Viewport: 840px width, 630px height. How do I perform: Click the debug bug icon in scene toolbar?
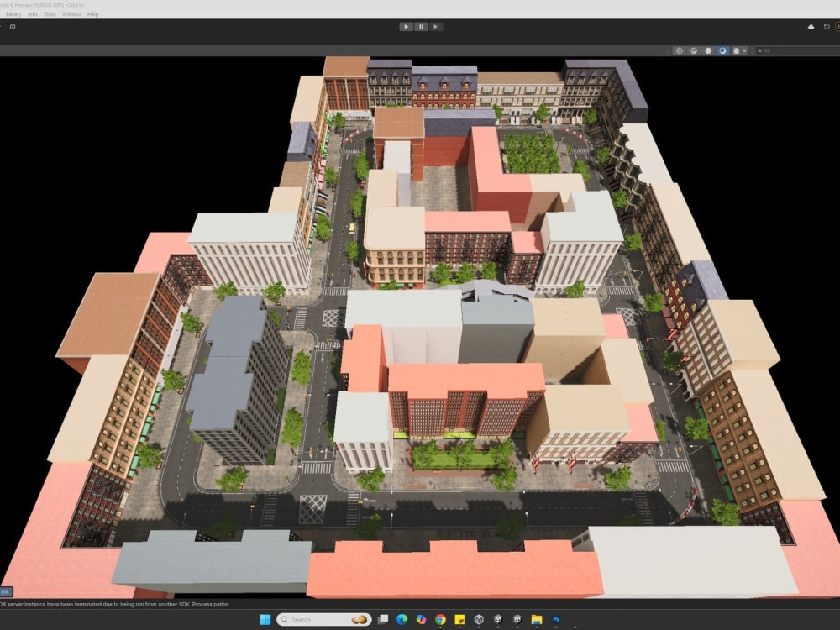[736, 50]
